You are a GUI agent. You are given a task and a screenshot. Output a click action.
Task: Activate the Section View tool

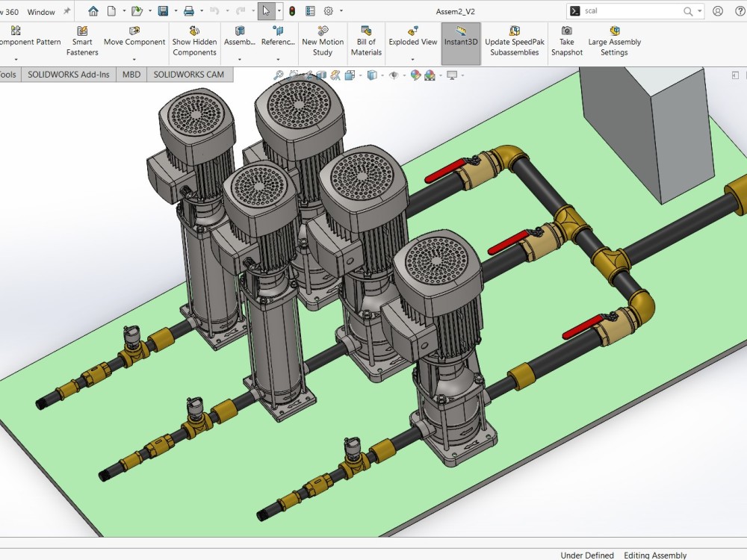click(x=322, y=75)
